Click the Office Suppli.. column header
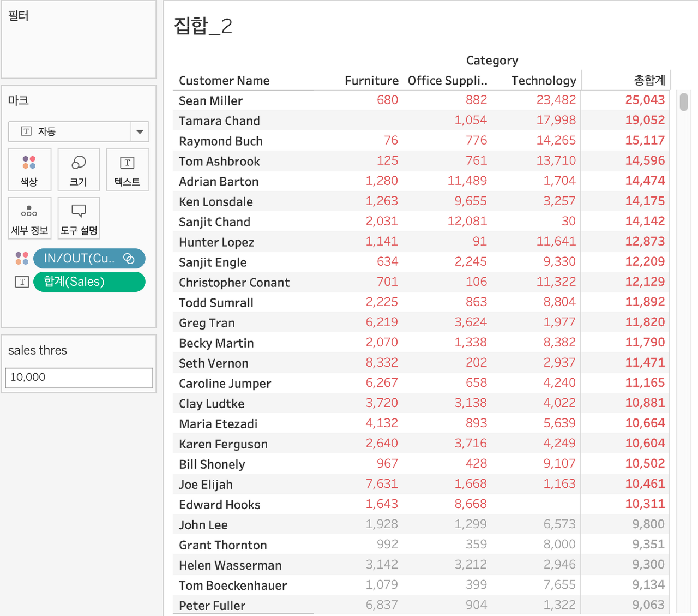 click(x=448, y=81)
